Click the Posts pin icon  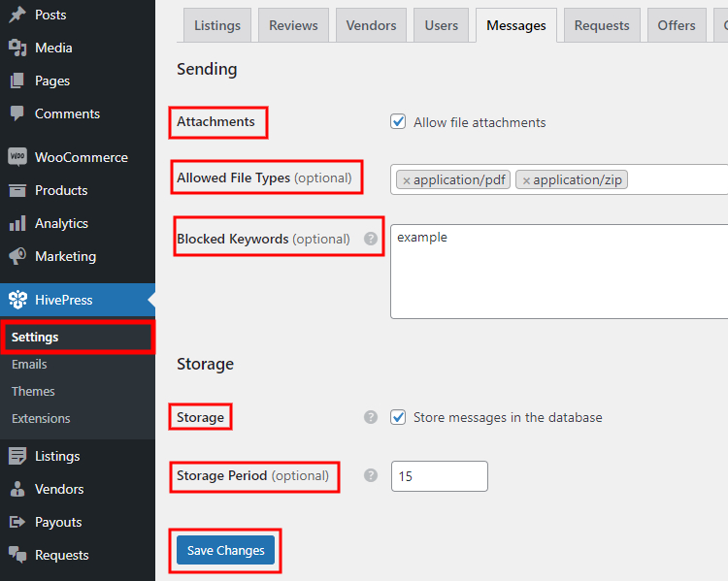[17, 15]
